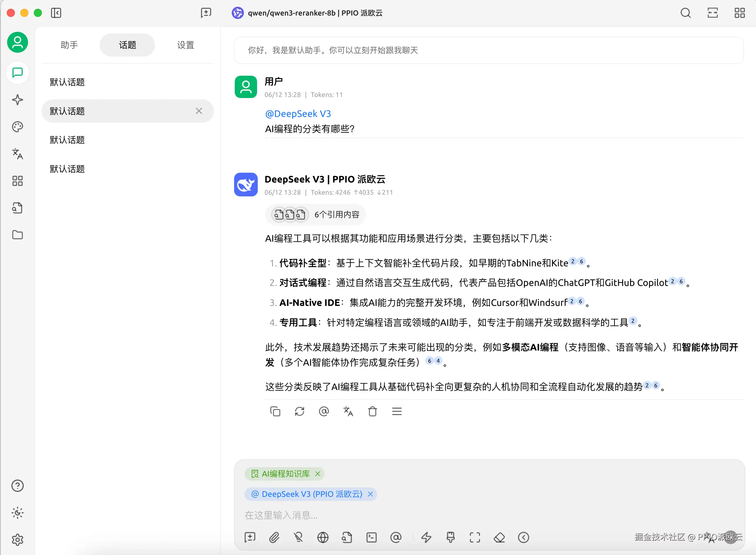
Task: Toggle web search globe icon in input bar
Action: (323, 537)
